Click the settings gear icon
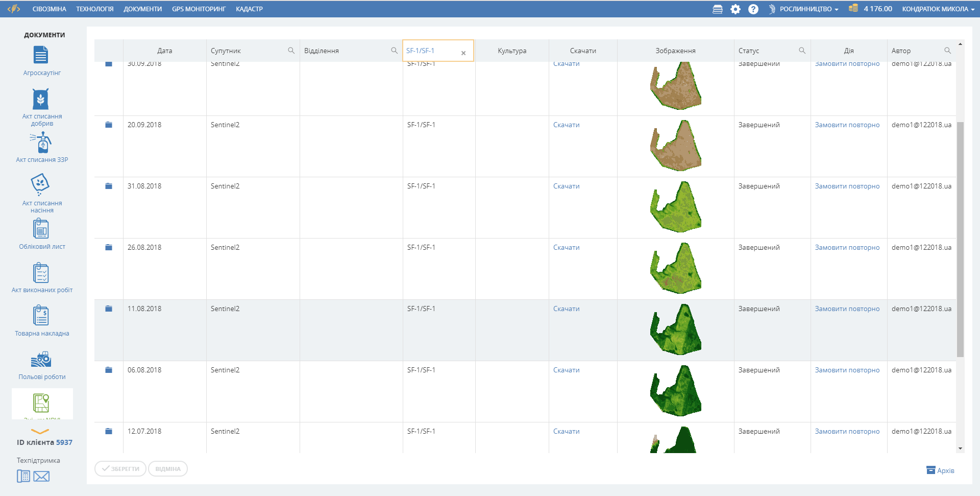Viewport: 980px width, 496px height. tap(735, 9)
